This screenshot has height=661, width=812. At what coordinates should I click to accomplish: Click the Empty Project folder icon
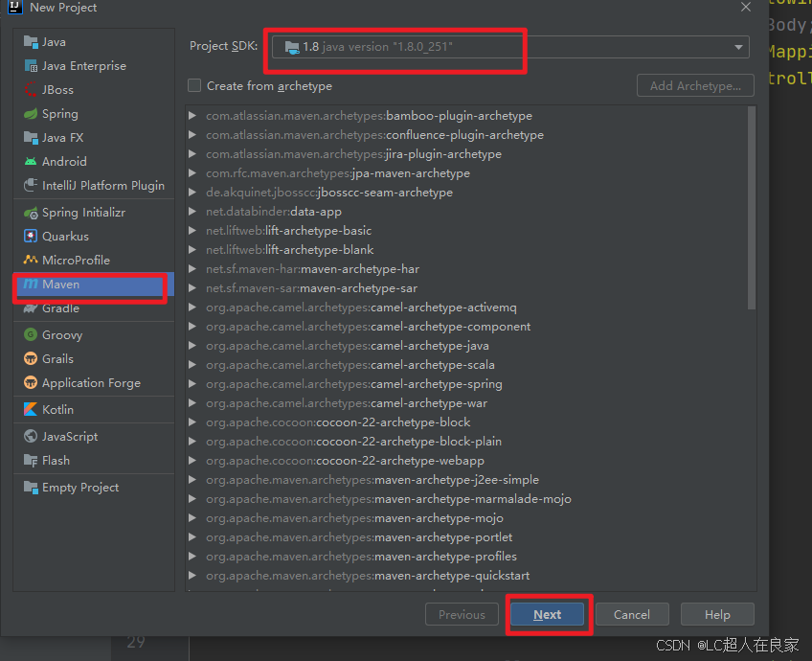31,487
